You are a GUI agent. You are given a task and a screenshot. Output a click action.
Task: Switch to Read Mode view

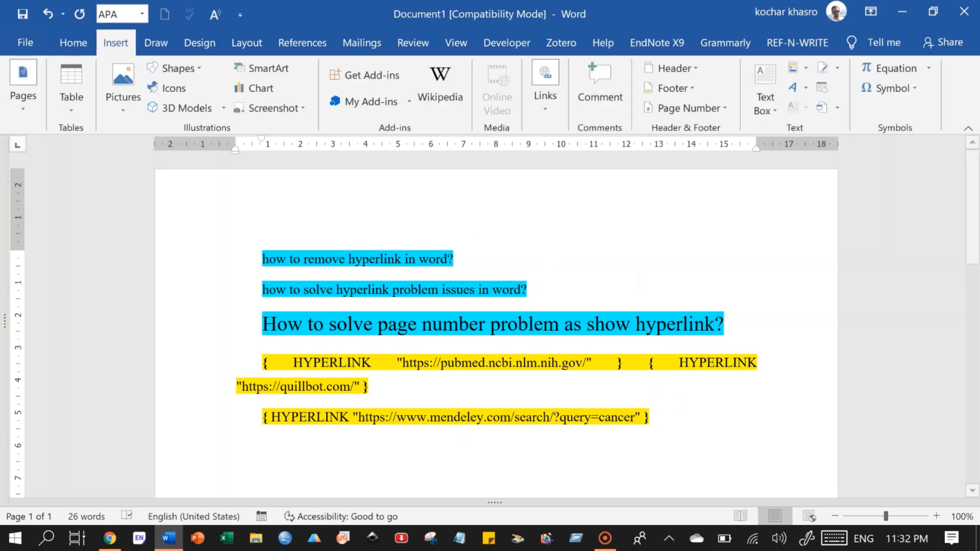pos(741,515)
